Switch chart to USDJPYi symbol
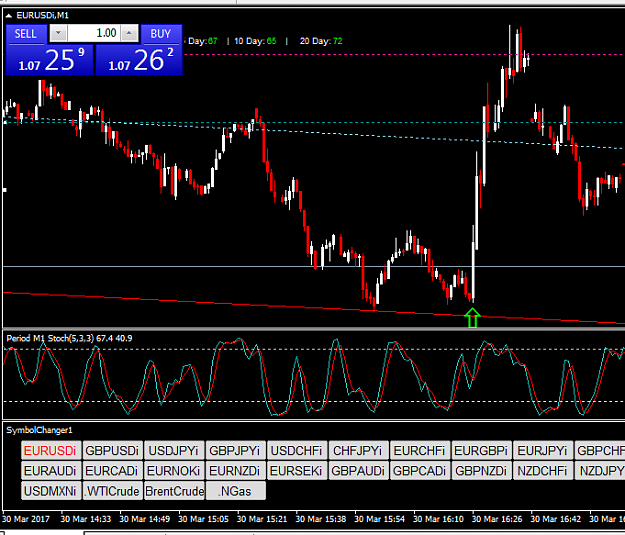The height and width of the screenshot is (535, 625). tap(174, 450)
